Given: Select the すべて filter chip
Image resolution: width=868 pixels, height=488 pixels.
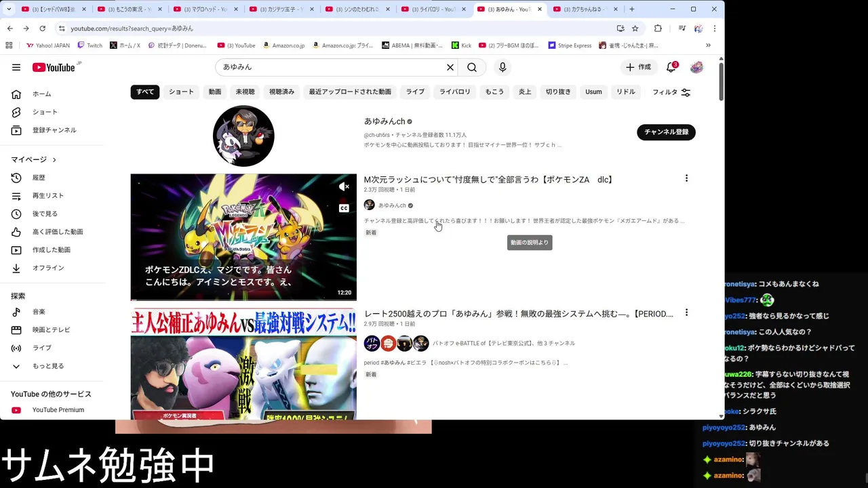Looking at the screenshot, I should (145, 92).
